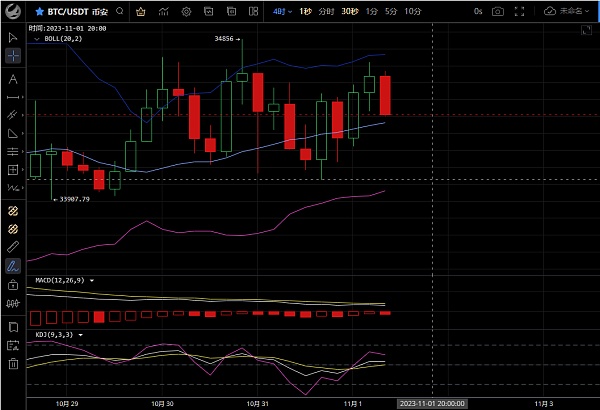The height and width of the screenshot is (410, 600).
Task: Select the arrow cursor tool
Action: click(x=12, y=37)
